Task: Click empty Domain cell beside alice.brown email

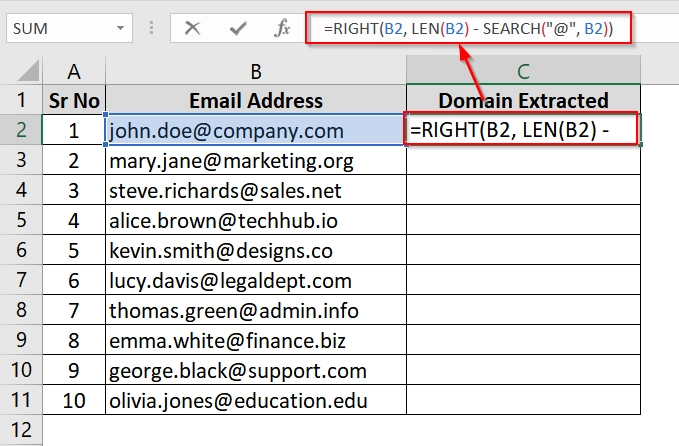Action: coord(523,220)
